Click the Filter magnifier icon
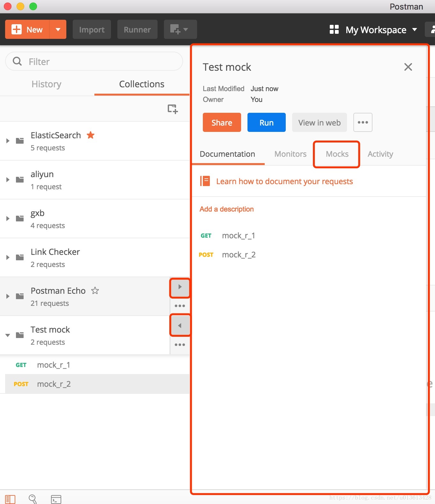This screenshot has width=435, height=504. tap(17, 61)
